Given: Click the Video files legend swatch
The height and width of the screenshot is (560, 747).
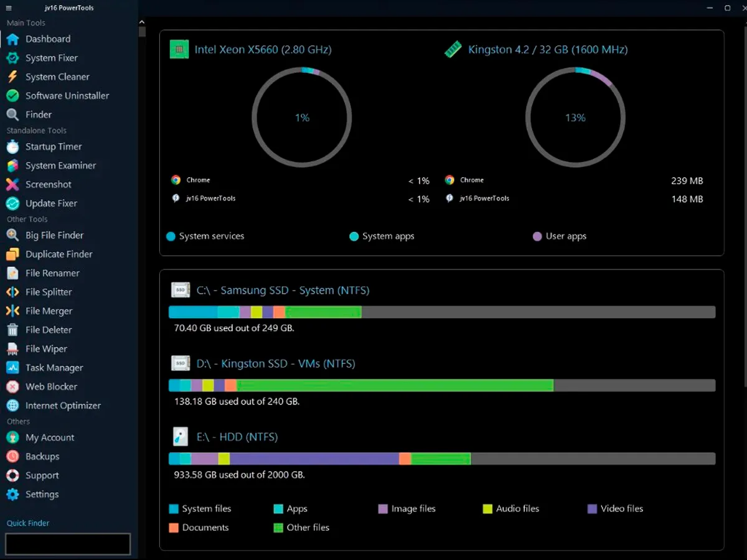Looking at the screenshot, I should pos(592,509).
